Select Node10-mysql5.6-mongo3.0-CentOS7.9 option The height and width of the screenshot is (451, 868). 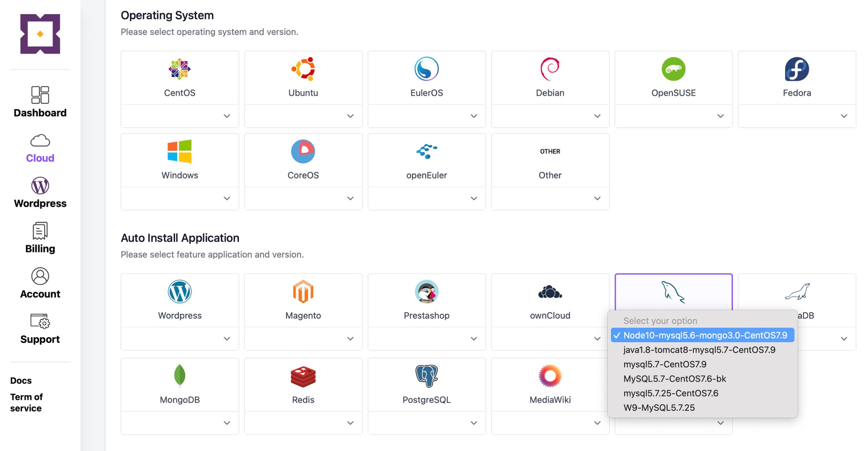702,335
